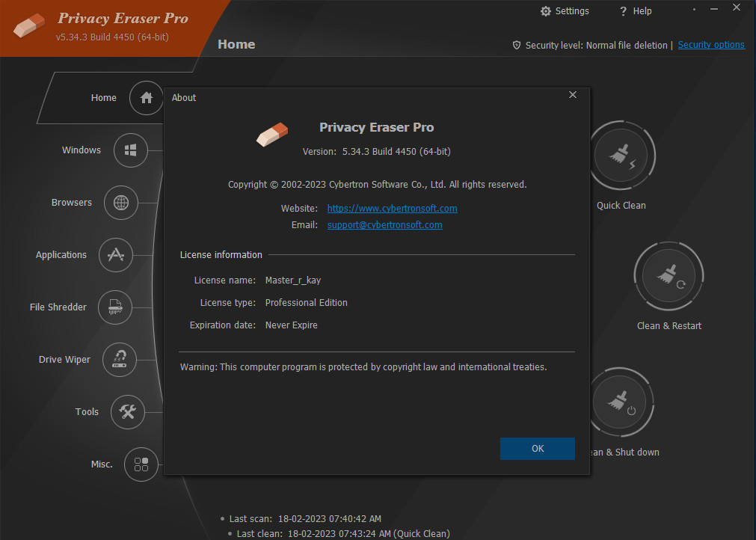Image resolution: width=756 pixels, height=540 pixels.
Task: Confirm About dialog with OK button
Action: pos(538,449)
